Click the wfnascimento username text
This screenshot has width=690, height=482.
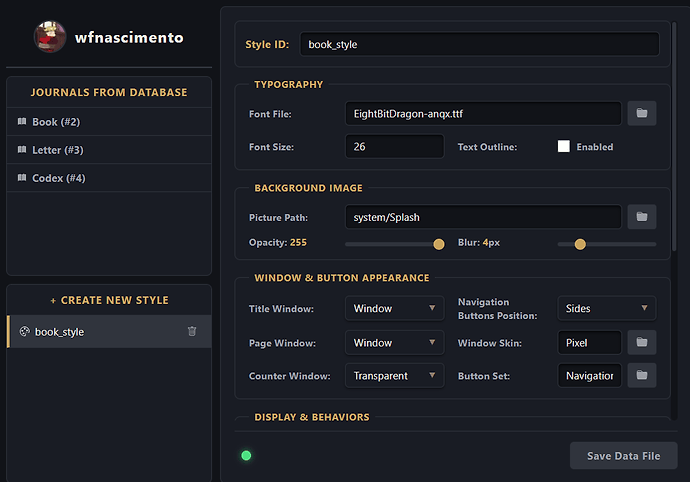point(129,37)
